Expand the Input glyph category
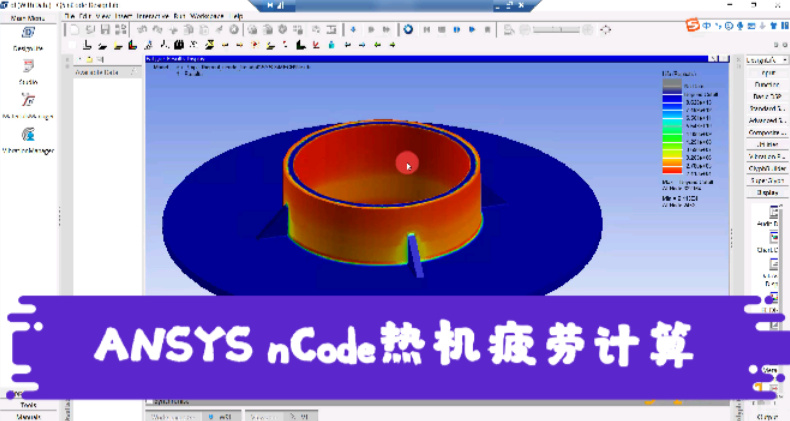 [x=767, y=73]
